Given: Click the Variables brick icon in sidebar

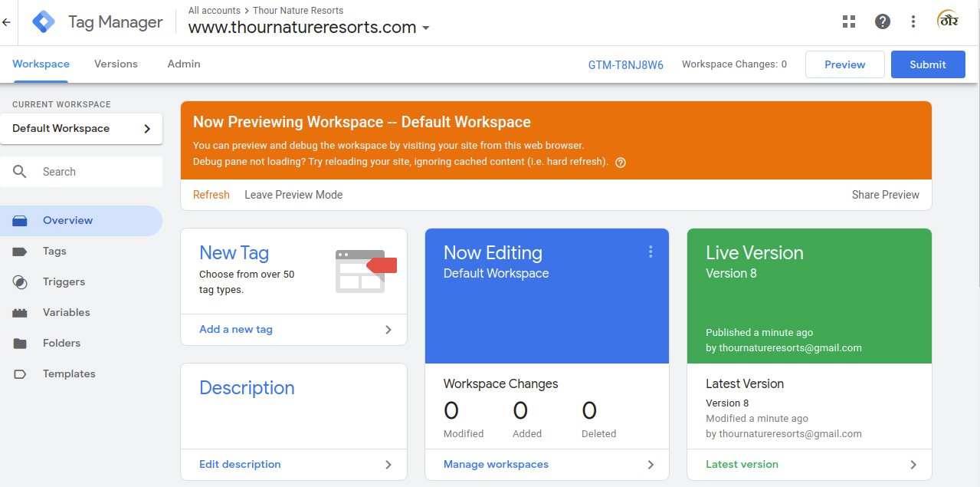Looking at the screenshot, I should pyautogui.click(x=20, y=313).
